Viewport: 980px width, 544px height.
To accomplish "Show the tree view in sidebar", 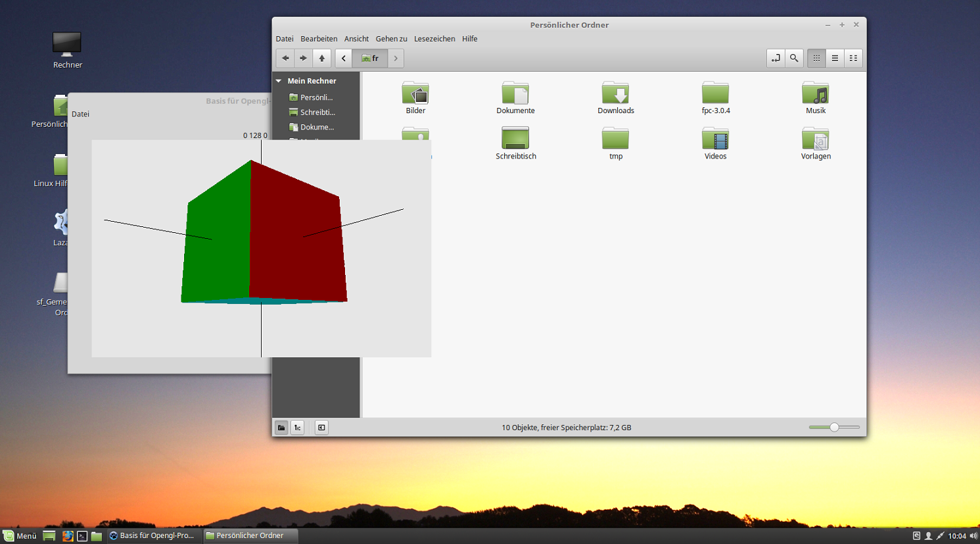I will coord(297,428).
